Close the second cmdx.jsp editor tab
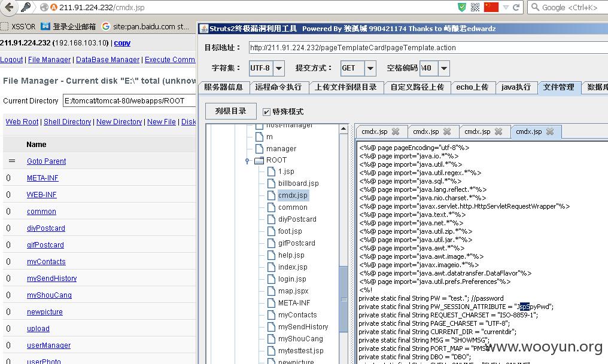608x364 pixels. tap(447, 131)
